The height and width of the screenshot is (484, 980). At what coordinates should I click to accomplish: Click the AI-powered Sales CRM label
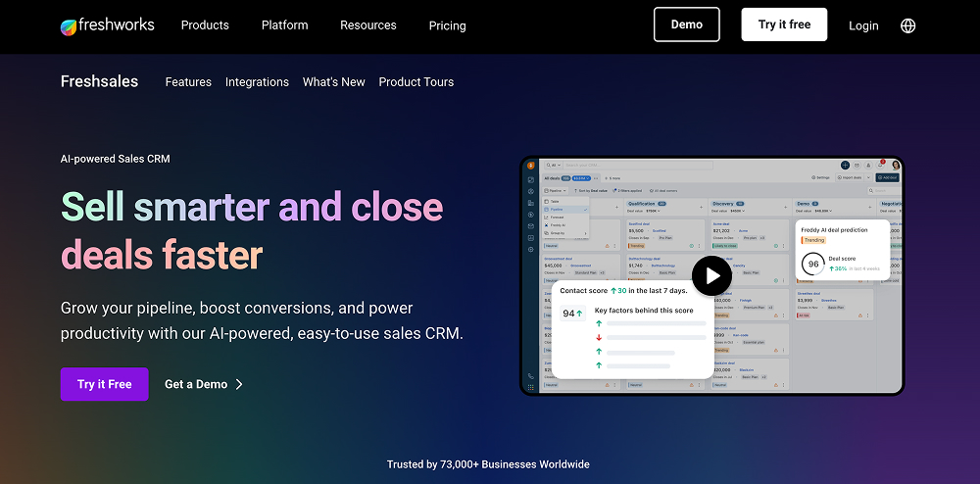click(x=115, y=159)
